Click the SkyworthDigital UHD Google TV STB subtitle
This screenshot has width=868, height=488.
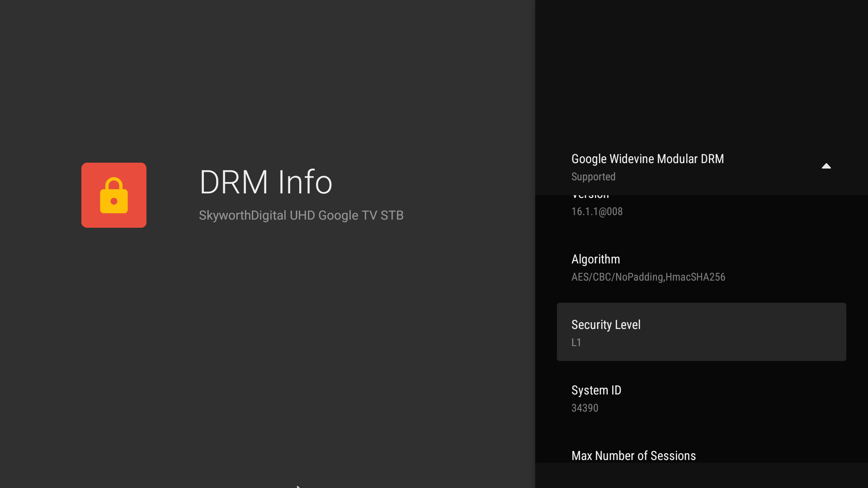[x=301, y=216]
